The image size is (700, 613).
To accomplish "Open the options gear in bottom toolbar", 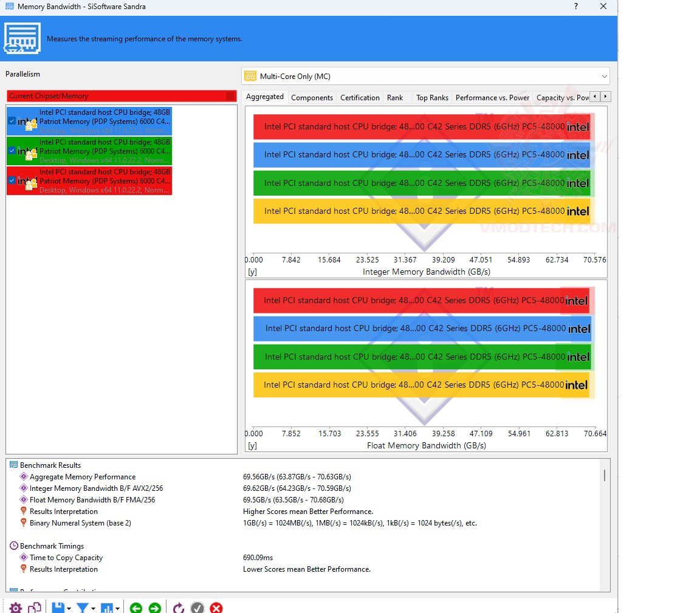I will click(16, 608).
